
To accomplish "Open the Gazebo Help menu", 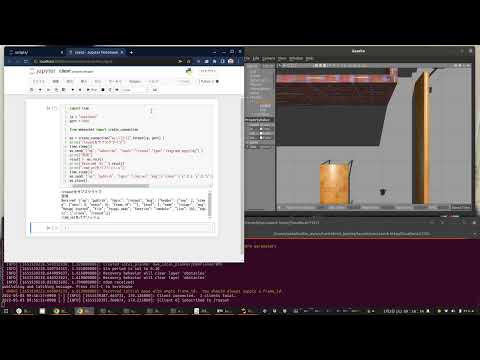I will (309, 58).
